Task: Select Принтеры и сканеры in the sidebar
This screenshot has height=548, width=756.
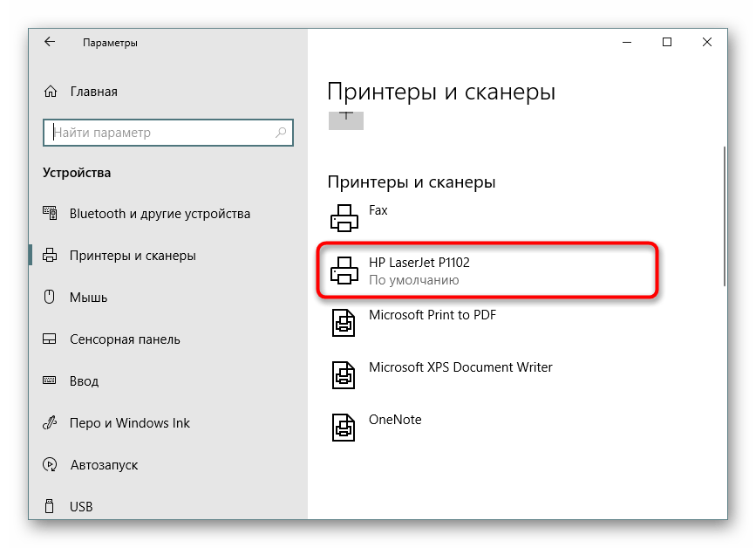Action: point(133,256)
